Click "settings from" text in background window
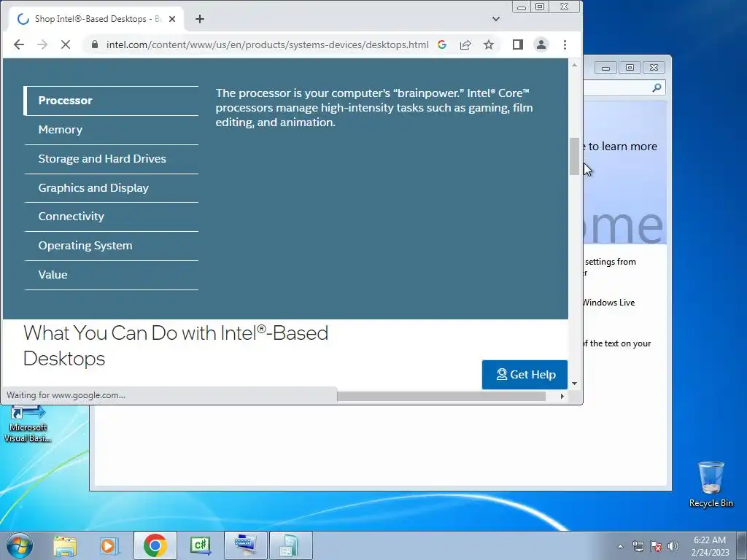Viewport: 747px width, 560px height. [x=611, y=262]
